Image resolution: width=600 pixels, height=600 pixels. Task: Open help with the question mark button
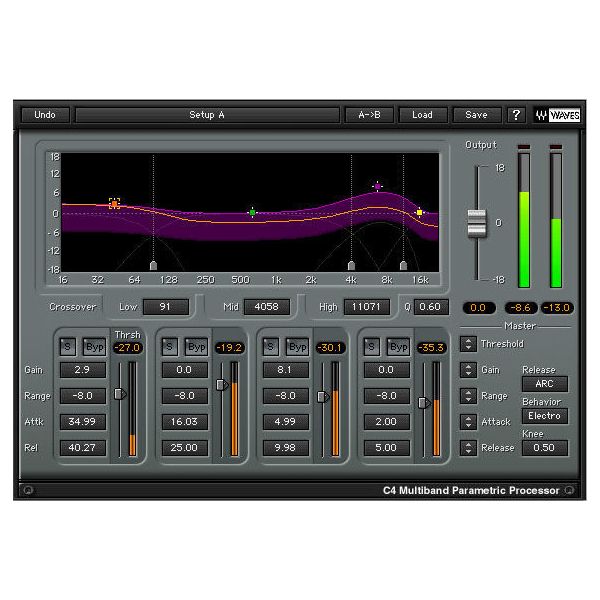click(x=516, y=115)
